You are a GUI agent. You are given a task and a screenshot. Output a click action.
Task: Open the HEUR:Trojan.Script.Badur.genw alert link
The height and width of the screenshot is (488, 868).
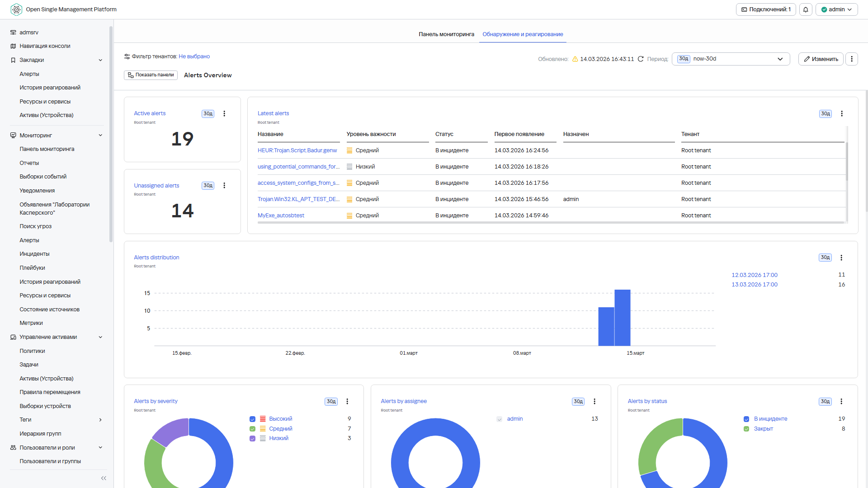297,150
